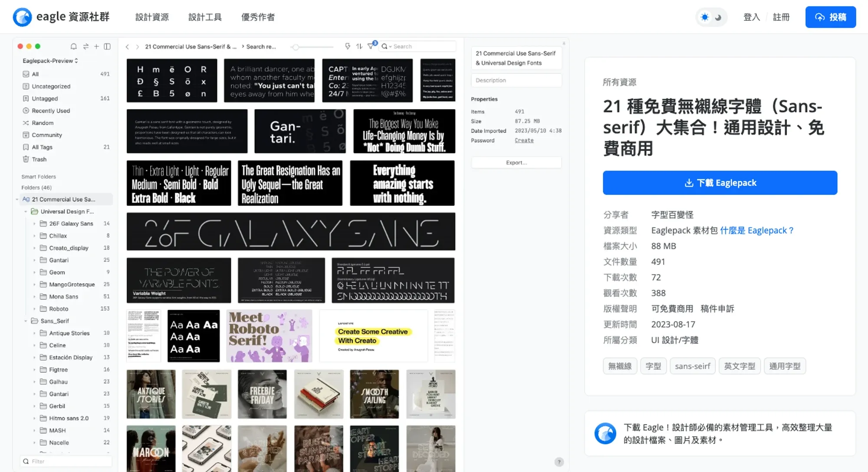Go back with the left chevron
This screenshot has height=472, width=868.
click(127, 47)
